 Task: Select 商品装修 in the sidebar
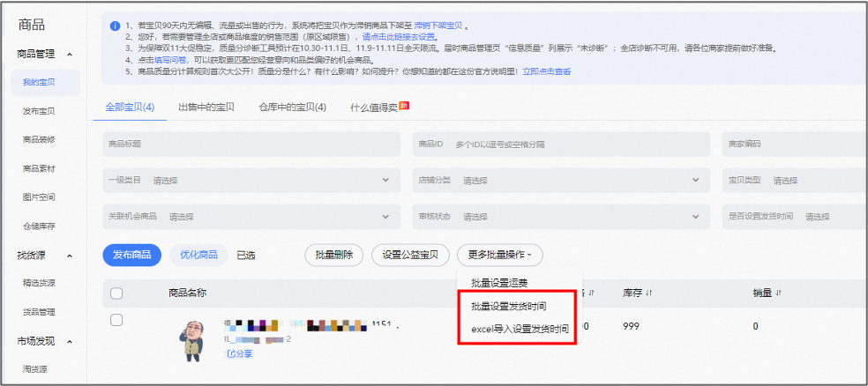(x=39, y=140)
